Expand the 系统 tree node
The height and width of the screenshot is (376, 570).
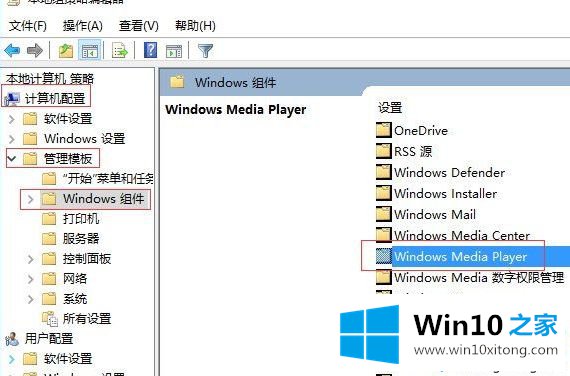tap(31, 299)
